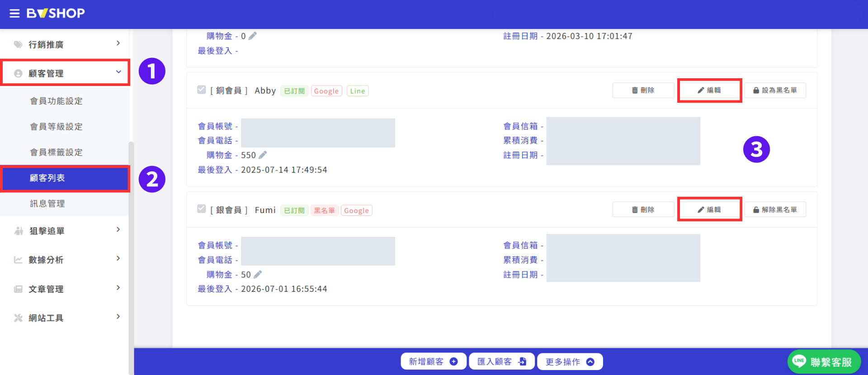This screenshot has width=868, height=375.
Task: Edit Fumi's 50 shopping credit pencil
Action: [x=258, y=274]
